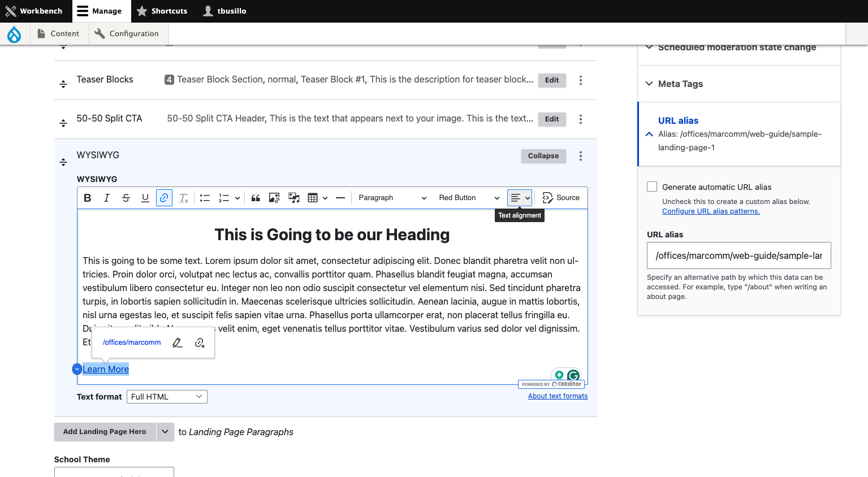Edit the /offices/marcomm link
The width and height of the screenshot is (868, 477).
pyautogui.click(x=178, y=342)
